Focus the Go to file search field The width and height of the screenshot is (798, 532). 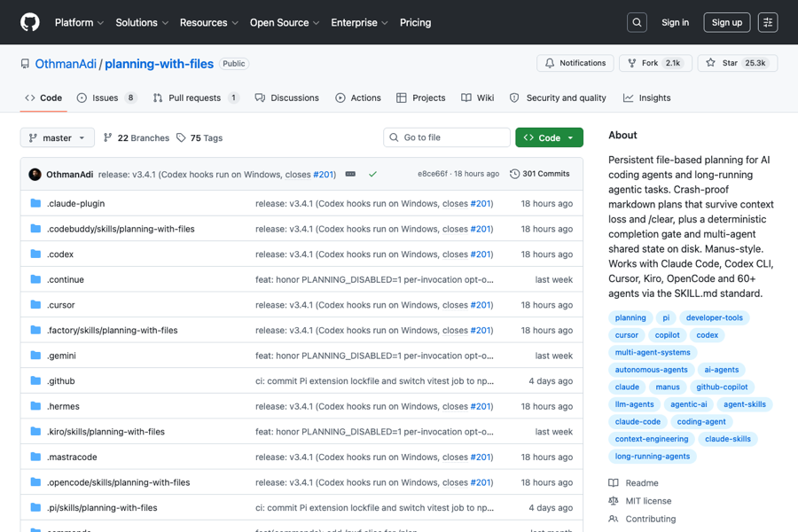[447, 137]
